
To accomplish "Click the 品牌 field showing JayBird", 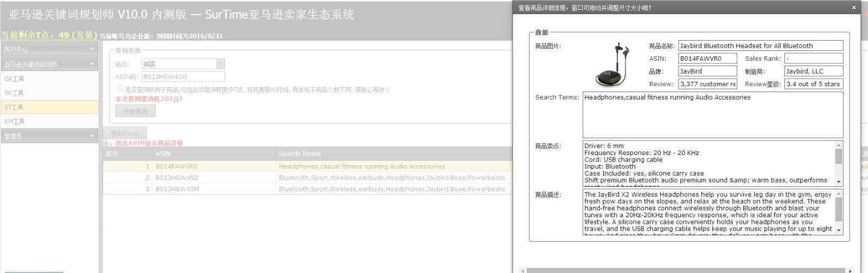I will (x=707, y=71).
